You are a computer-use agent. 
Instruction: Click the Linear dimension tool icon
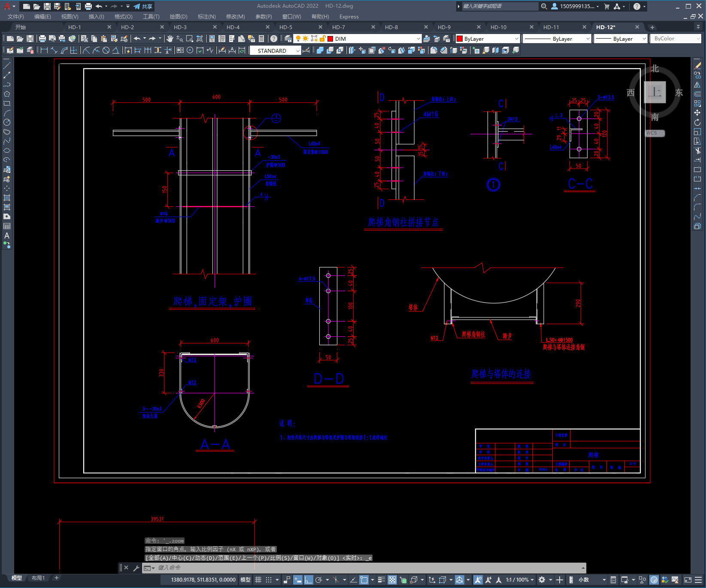[44, 50]
